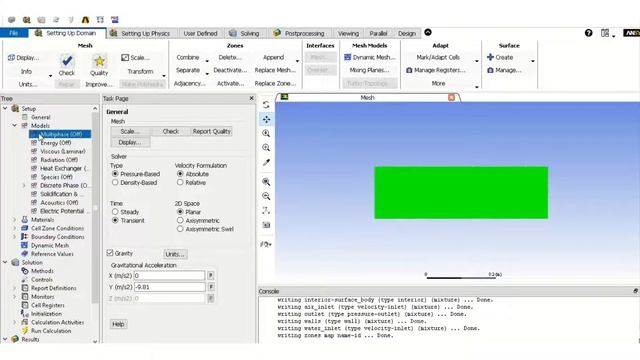Click the Run Calculation tree icon
640x360 pixels.
point(24,331)
